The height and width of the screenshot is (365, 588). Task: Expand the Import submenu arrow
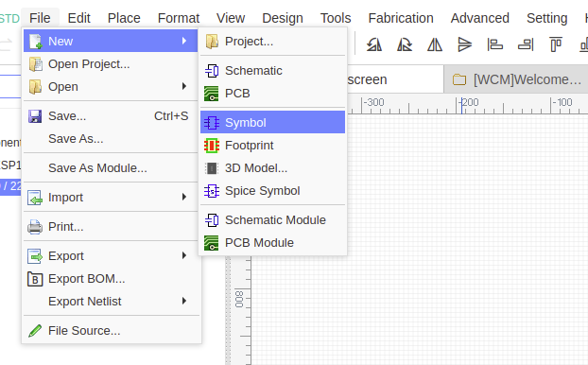coord(183,197)
